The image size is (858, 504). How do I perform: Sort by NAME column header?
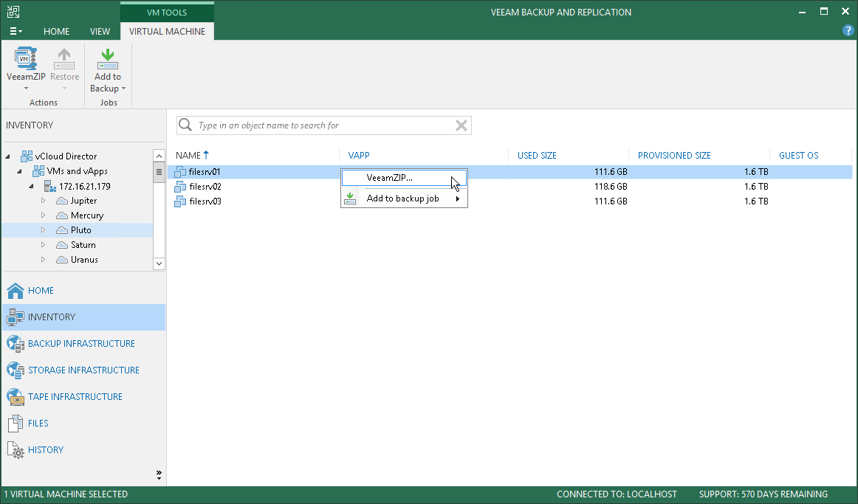pos(188,155)
